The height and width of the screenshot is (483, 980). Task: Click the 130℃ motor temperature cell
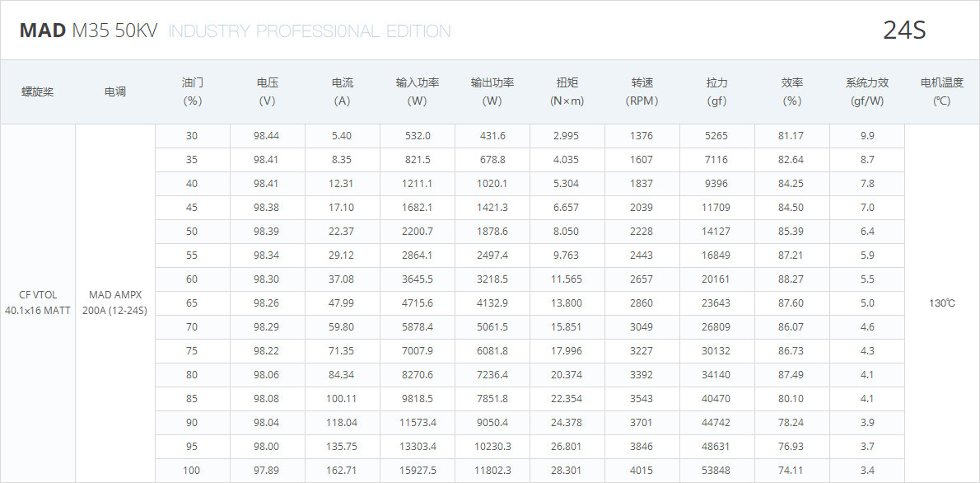pos(942,303)
